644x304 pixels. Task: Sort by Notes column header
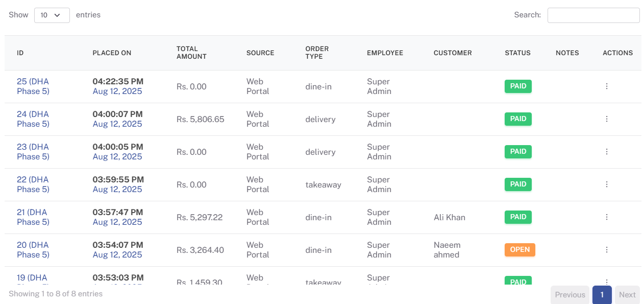tap(567, 53)
